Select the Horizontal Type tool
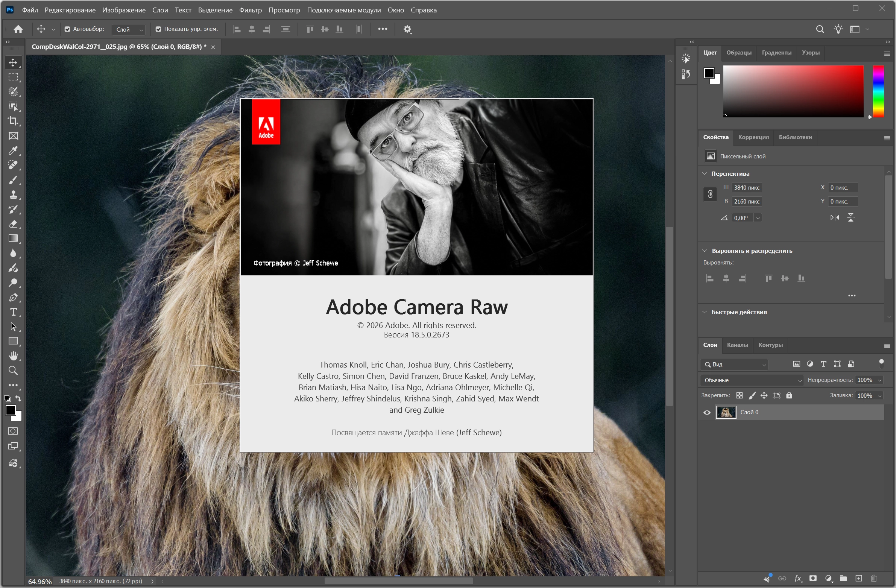 coord(13,312)
